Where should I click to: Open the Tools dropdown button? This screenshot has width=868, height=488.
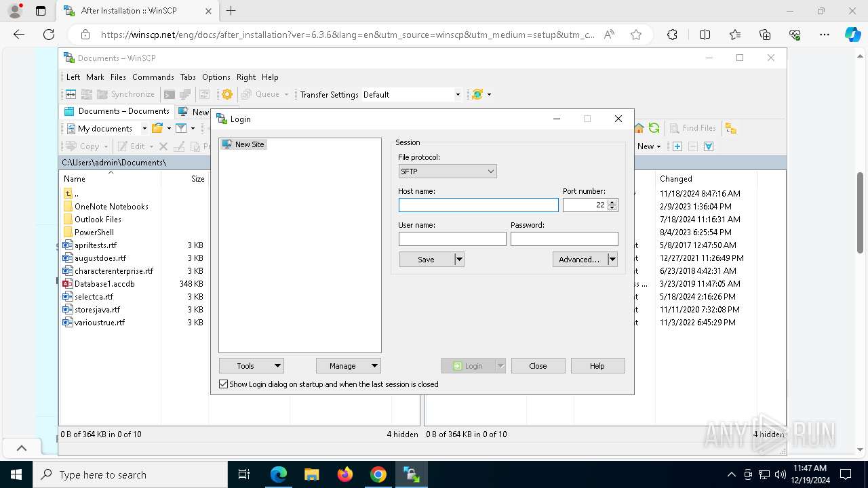pos(252,366)
